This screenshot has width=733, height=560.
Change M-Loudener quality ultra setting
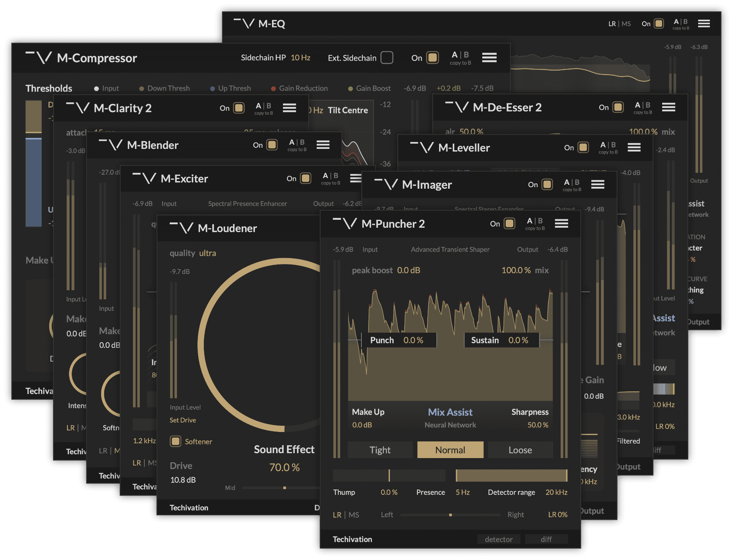207,253
